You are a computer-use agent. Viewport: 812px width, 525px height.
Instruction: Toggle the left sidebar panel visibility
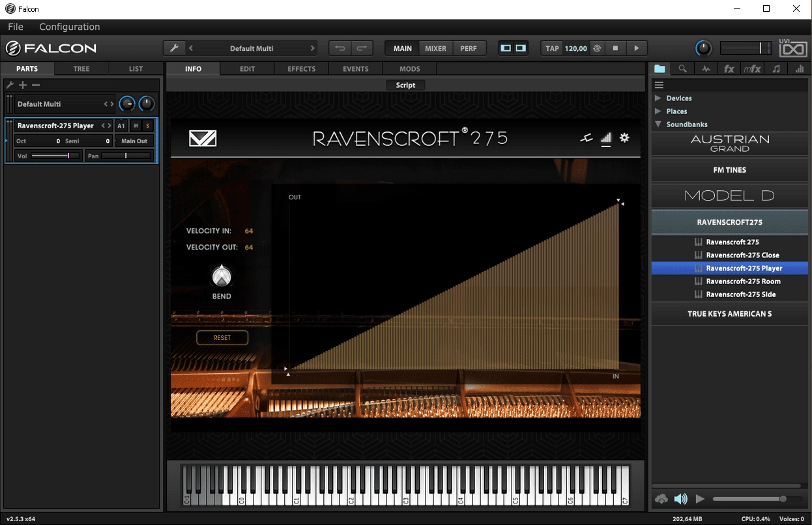[506, 48]
